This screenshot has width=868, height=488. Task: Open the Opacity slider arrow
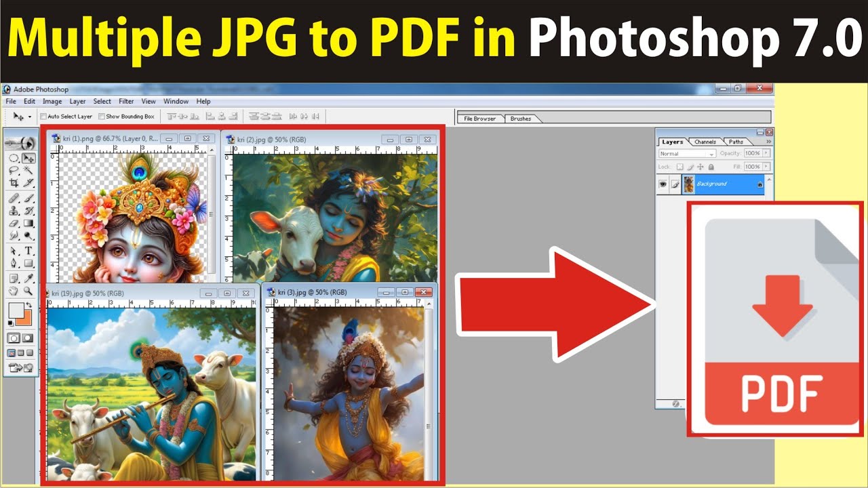(x=766, y=153)
